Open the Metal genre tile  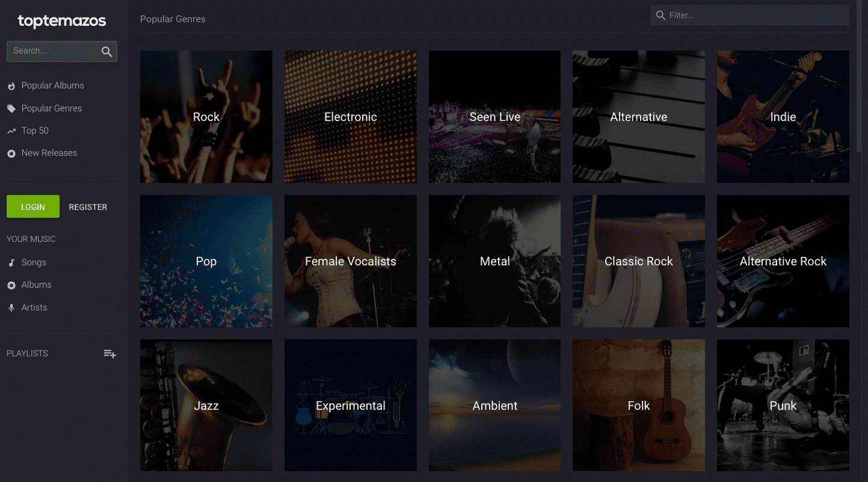(494, 261)
